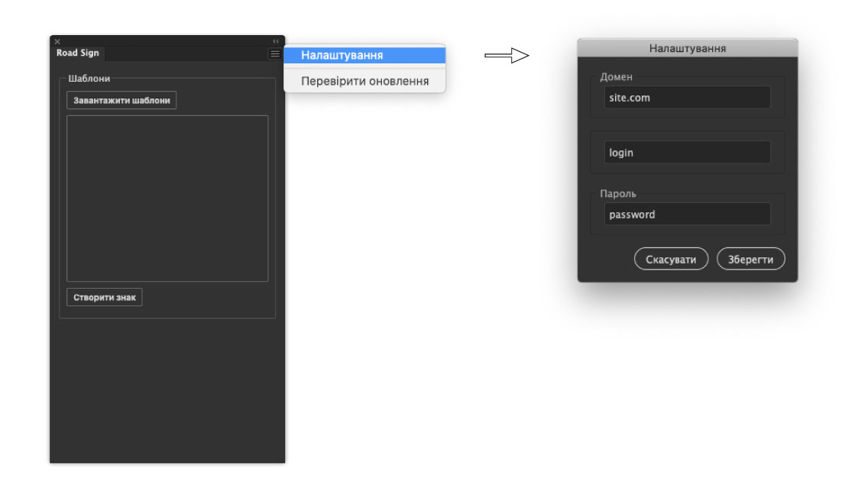848x504 pixels.
Task: Click the login input field
Action: coord(687,153)
